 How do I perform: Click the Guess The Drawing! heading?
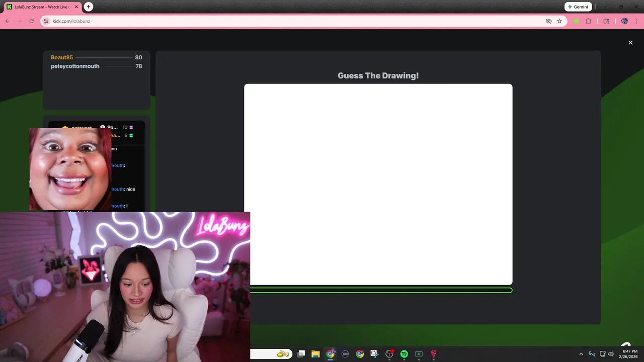[x=378, y=75]
